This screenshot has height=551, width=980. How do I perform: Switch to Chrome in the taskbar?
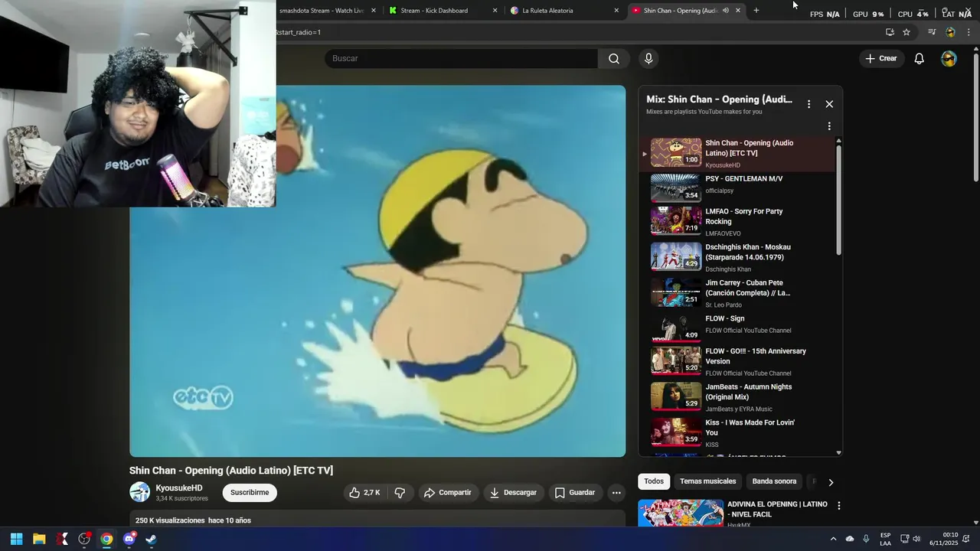point(106,539)
